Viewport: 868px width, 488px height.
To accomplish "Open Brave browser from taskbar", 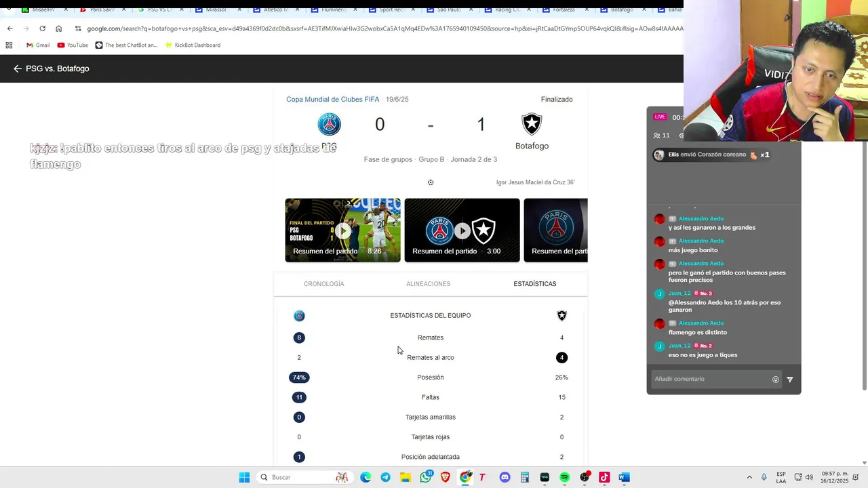I will 446,477.
